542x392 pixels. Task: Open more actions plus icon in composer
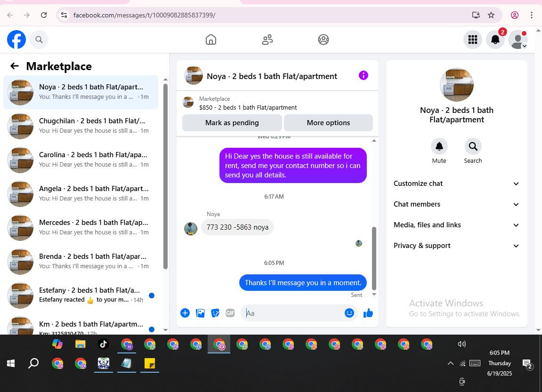185,313
